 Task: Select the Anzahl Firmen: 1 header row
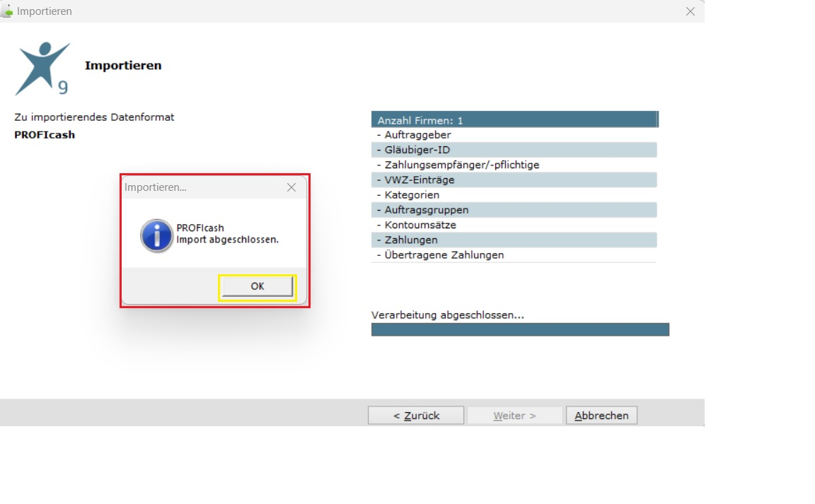click(514, 120)
